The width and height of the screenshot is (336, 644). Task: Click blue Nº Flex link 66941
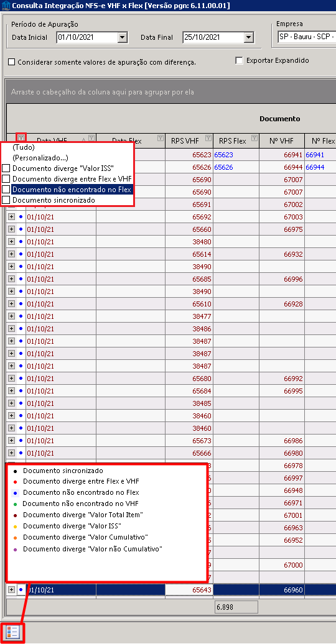315,155
